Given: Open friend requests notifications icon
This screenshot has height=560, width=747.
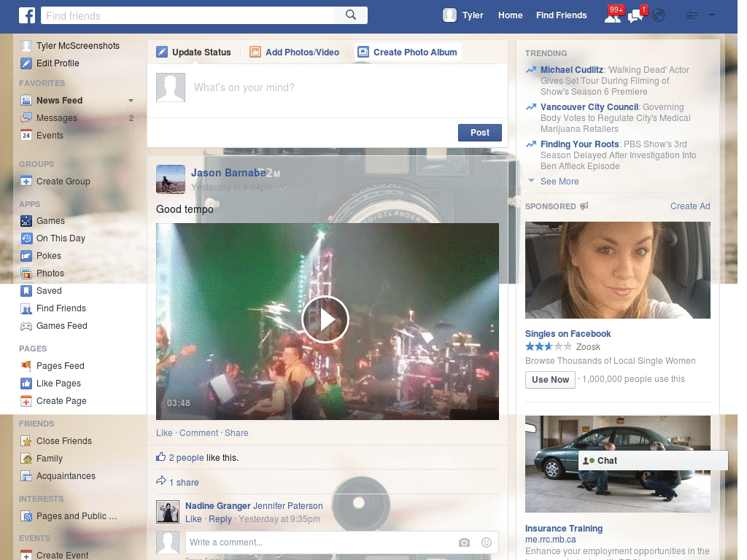Looking at the screenshot, I should (x=613, y=16).
